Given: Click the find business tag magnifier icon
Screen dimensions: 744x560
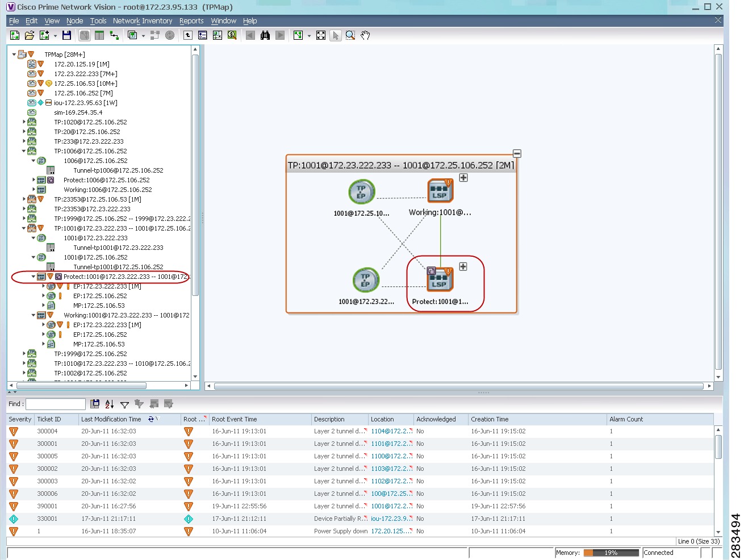Looking at the screenshot, I should [x=232, y=35].
